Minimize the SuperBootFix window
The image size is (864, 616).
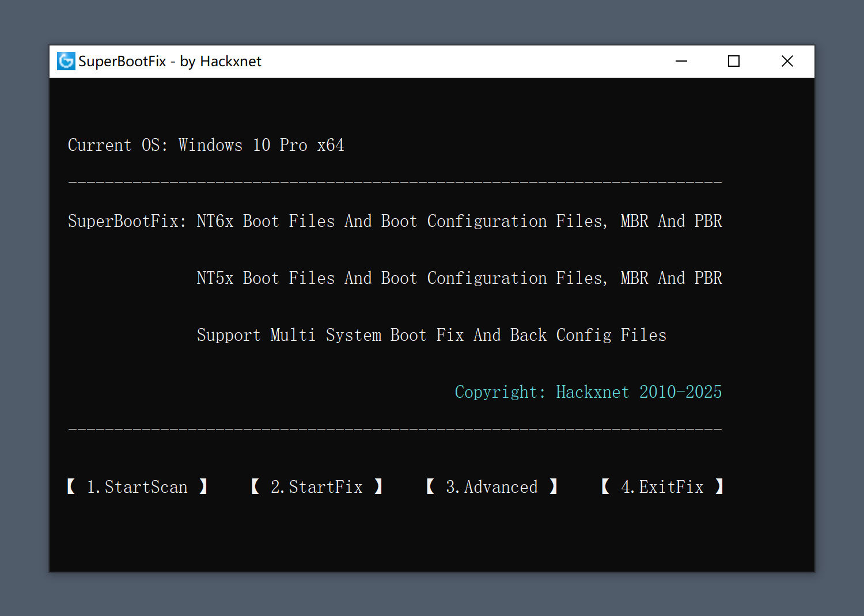click(x=681, y=61)
